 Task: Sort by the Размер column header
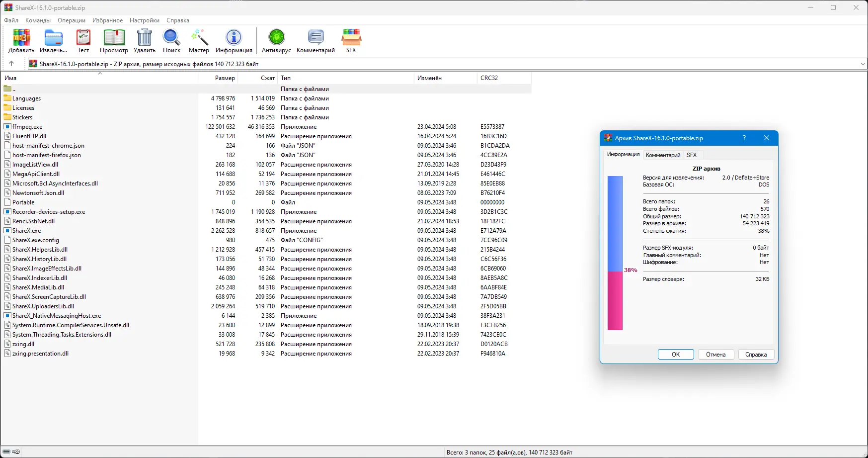coord(218,78)
